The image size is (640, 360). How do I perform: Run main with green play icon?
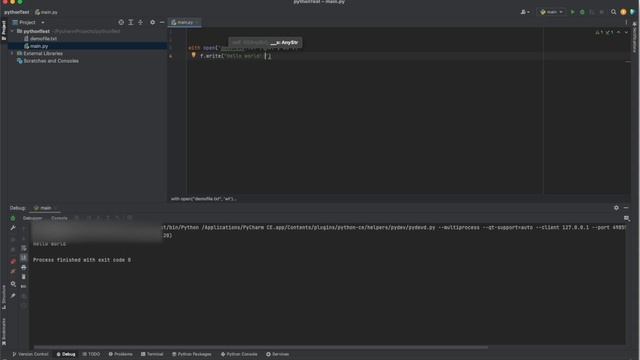coord(572,12)
